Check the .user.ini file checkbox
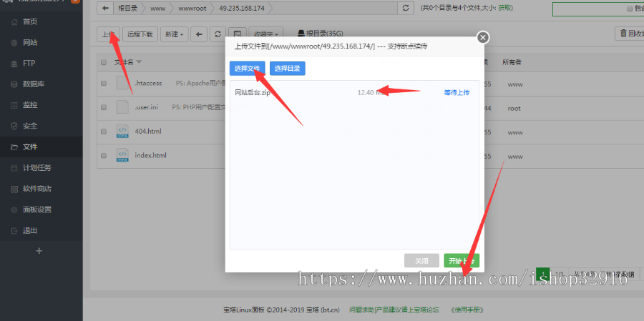Image resolution: width=644 pixels, height=321 pixels. [104, 107]
